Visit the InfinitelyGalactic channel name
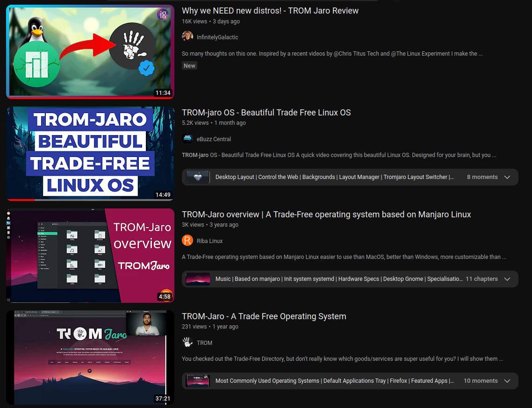This screenshot has height=408, width=532. 217,37
